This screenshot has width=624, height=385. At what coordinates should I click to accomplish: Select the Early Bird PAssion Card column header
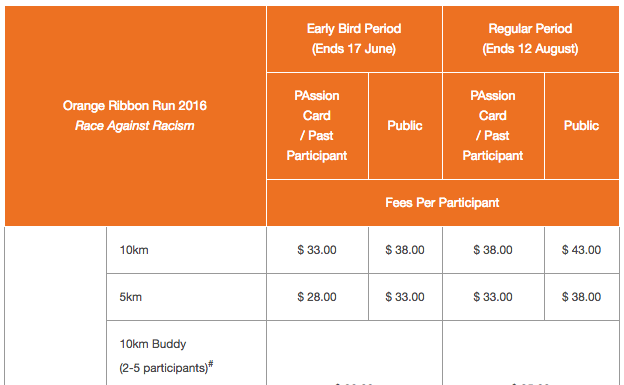(x=317, y=126)
